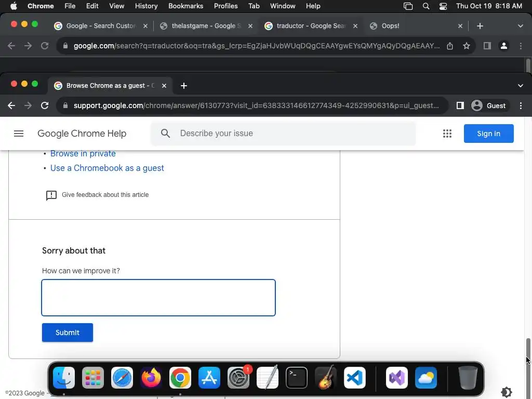Reload the page in the background Chrome window
This screenshot has width=532, height=399.
click(45, 46)
